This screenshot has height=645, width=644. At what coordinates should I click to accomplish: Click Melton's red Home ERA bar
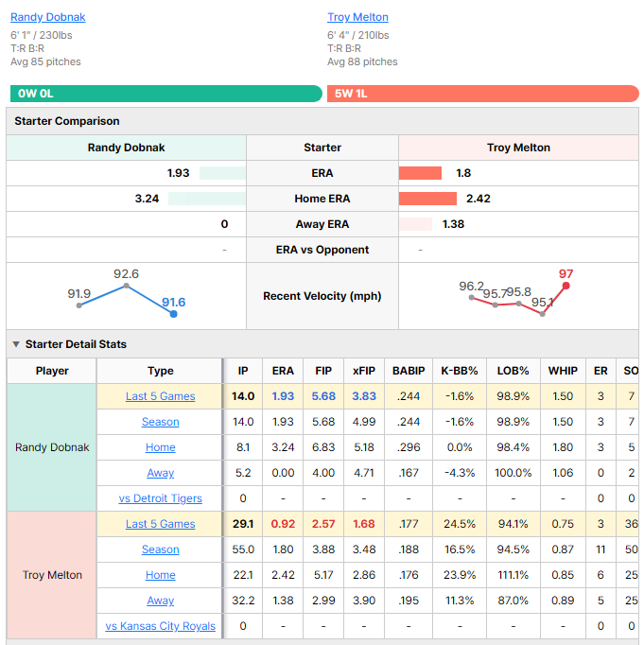[x=427, y=199]
